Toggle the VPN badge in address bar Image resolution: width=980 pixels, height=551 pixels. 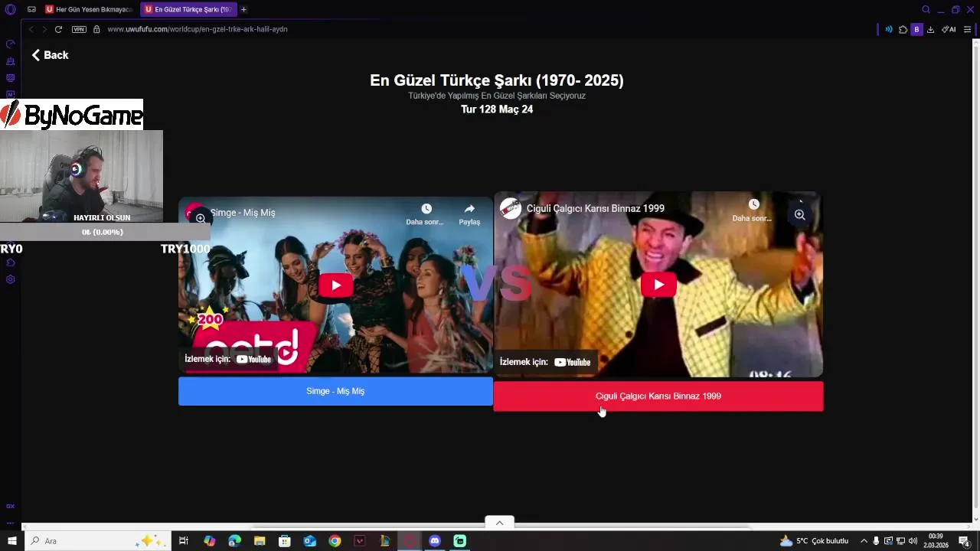(x=79, y=29)
